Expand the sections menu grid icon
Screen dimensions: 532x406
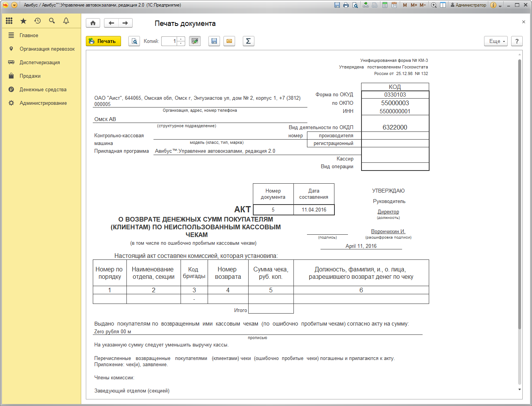[9, 21]
